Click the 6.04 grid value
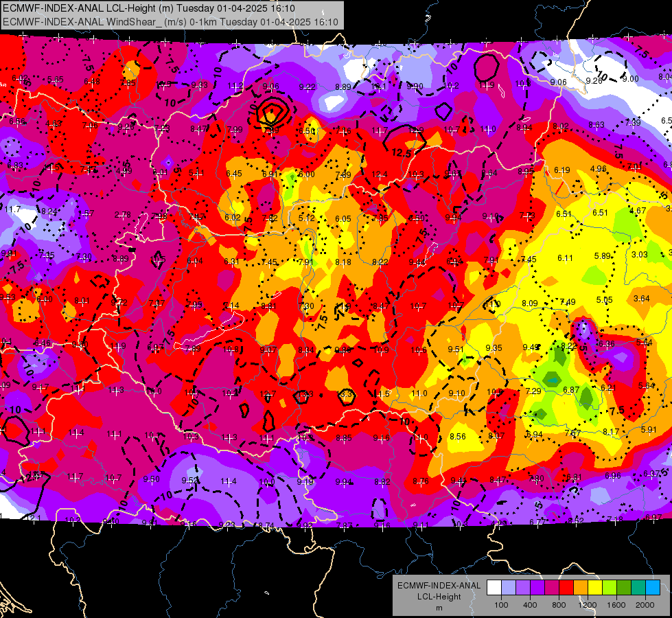 [x=194, y=260]
